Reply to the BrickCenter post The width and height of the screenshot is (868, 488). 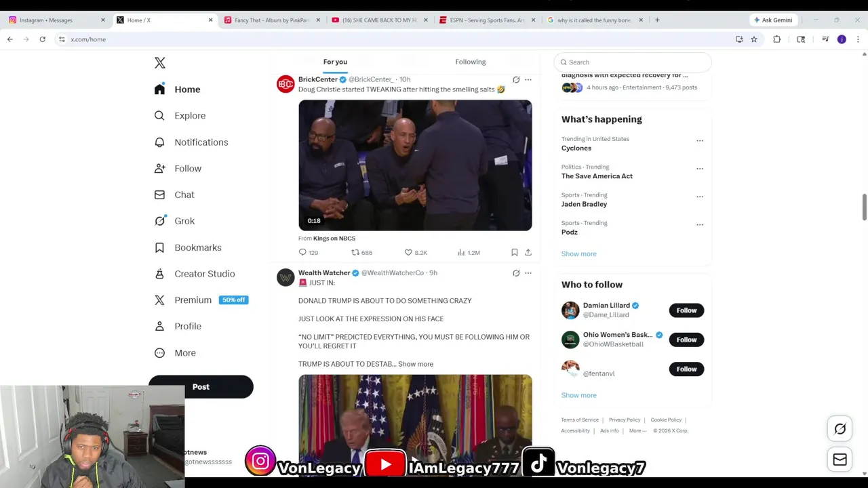click(x=309, y=253)
